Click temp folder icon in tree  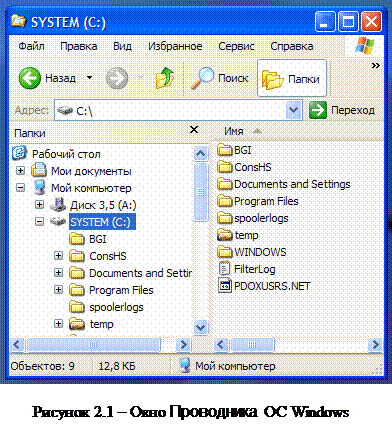(x=77, y=324)
